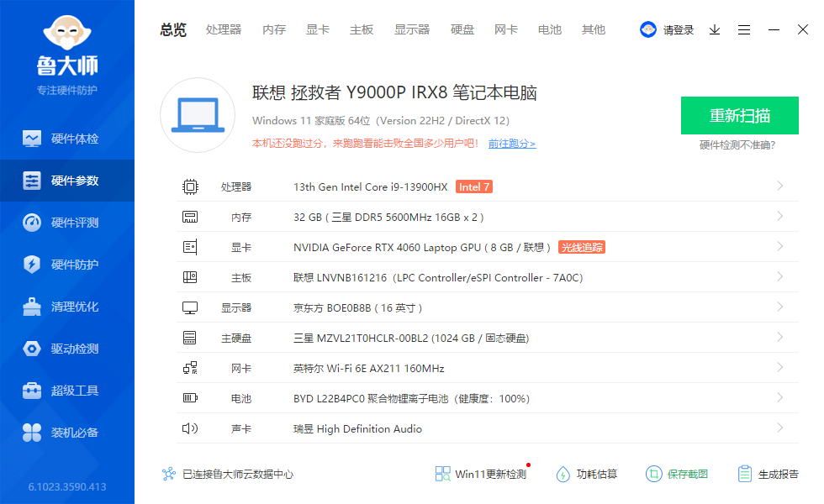
Task: Click the 三星 DDR5 5600MHz memory text
Action: (x=388, y=218)
